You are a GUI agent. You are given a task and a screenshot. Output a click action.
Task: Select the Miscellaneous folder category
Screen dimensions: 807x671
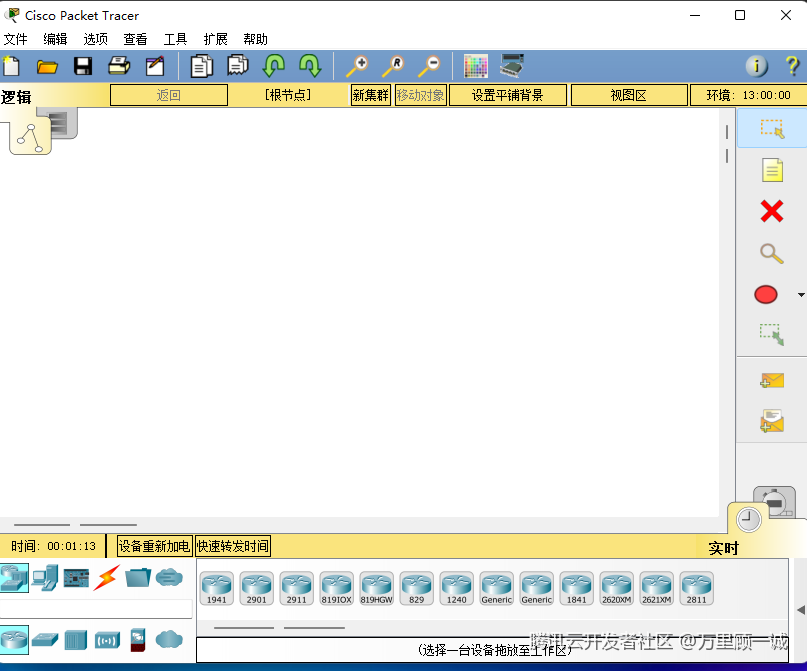(x=138, y=578)
